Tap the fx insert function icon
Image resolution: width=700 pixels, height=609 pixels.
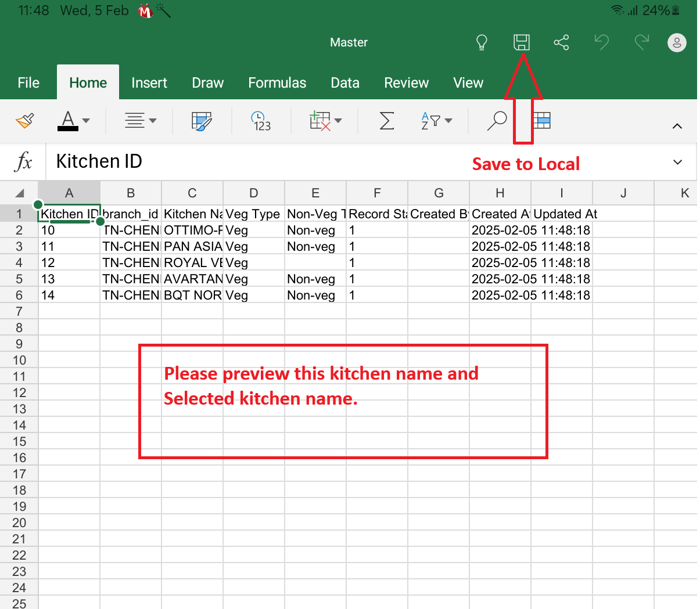pyautogui.click(x=23, y=161)
